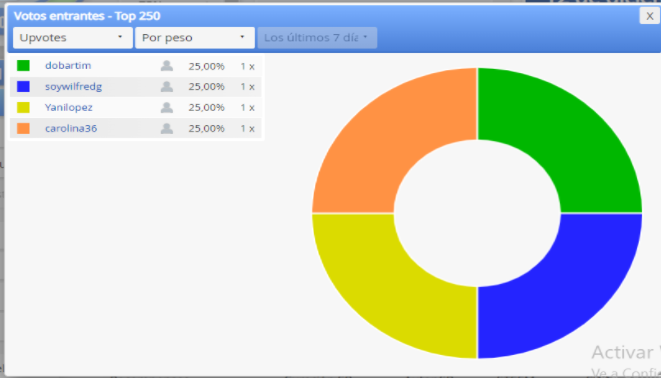Click the 1 x count in soywilfredg row
Viewport: 661px width, 380px height.
pos(247,87)
